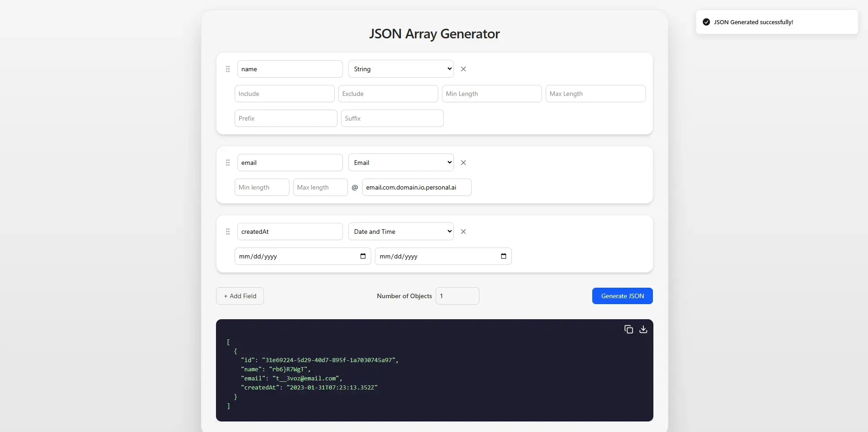Download the generated JSON output
This screenshot has width=868, height=432.
coord(643,329)
